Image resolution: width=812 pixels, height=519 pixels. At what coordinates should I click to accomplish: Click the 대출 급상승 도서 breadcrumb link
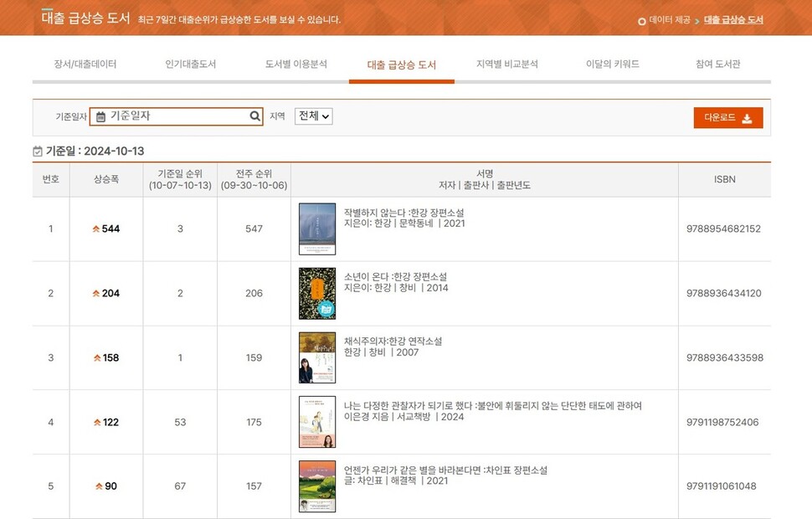(x=733, y=20)
